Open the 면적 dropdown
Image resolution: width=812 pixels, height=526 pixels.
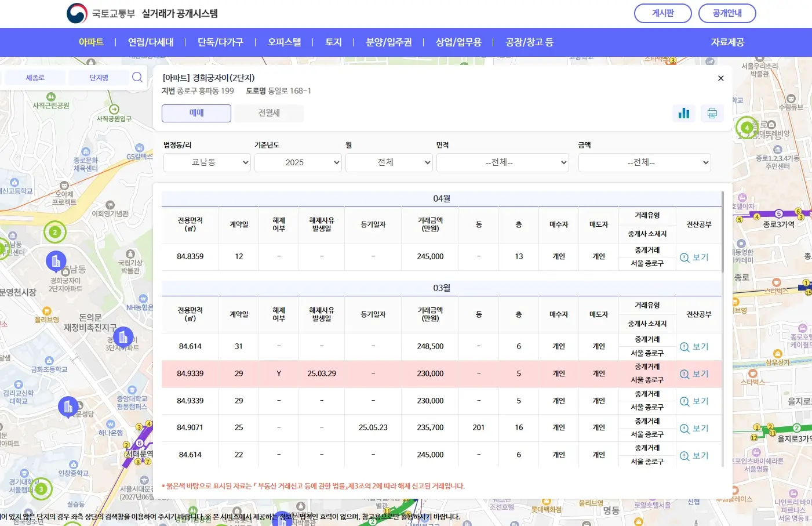click(502, 162)
